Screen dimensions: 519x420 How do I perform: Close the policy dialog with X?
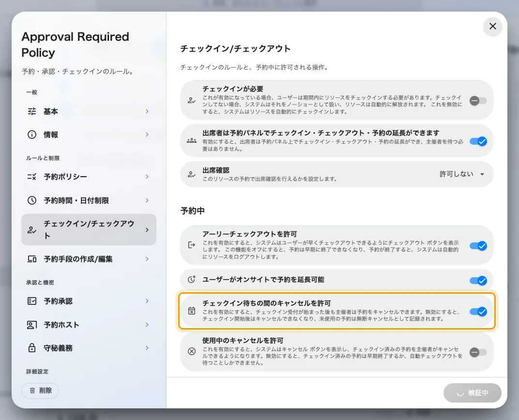click(x=492, y=26)
